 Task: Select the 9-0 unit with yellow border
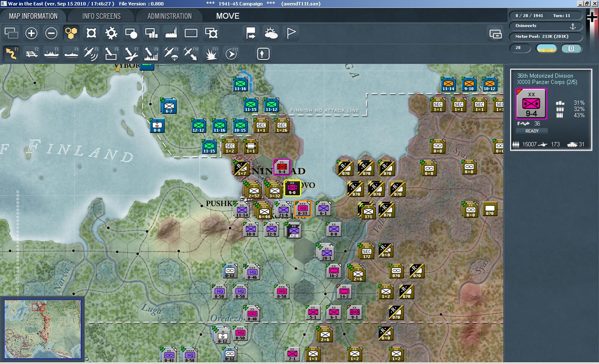click(x=292, y=188)
